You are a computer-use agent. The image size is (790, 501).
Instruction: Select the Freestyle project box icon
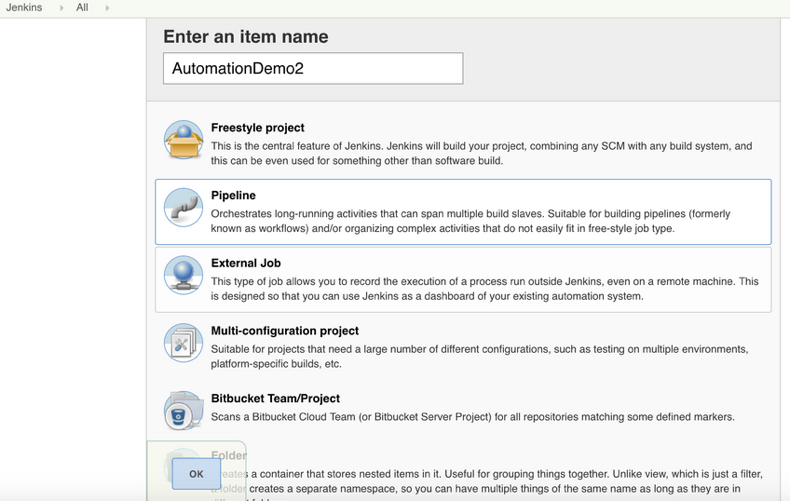[183, 140]
